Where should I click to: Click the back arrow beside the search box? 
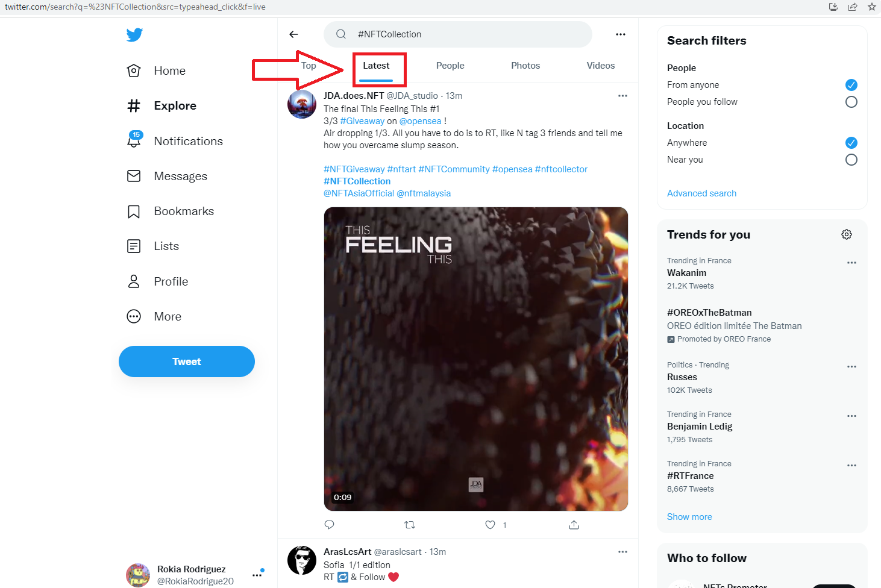pos(293,34)
